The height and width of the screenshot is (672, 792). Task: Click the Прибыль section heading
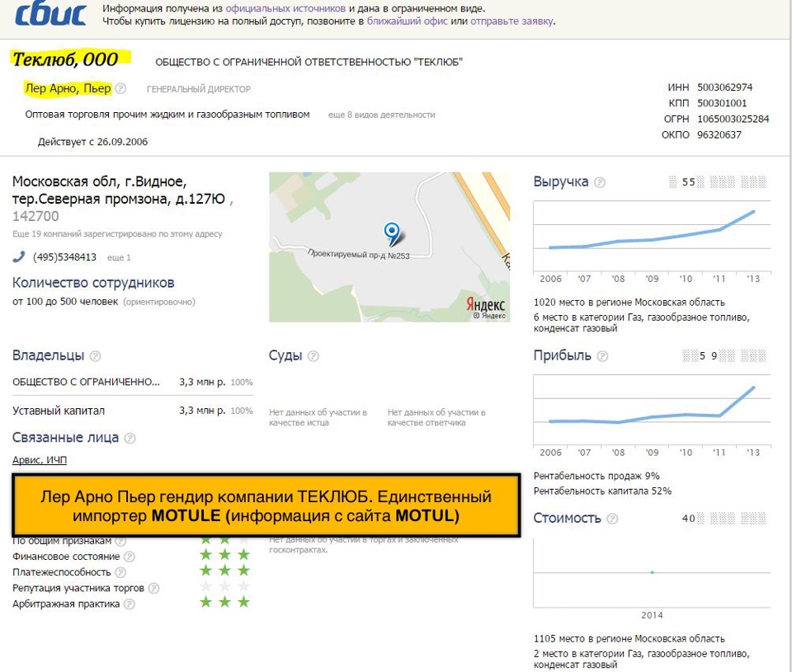click(562, 355)
